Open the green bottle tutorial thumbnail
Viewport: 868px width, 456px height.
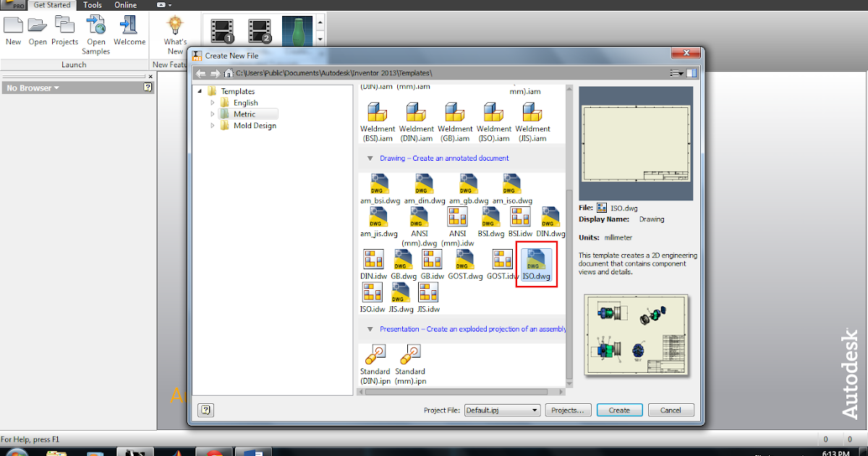(x=297, y=31)
